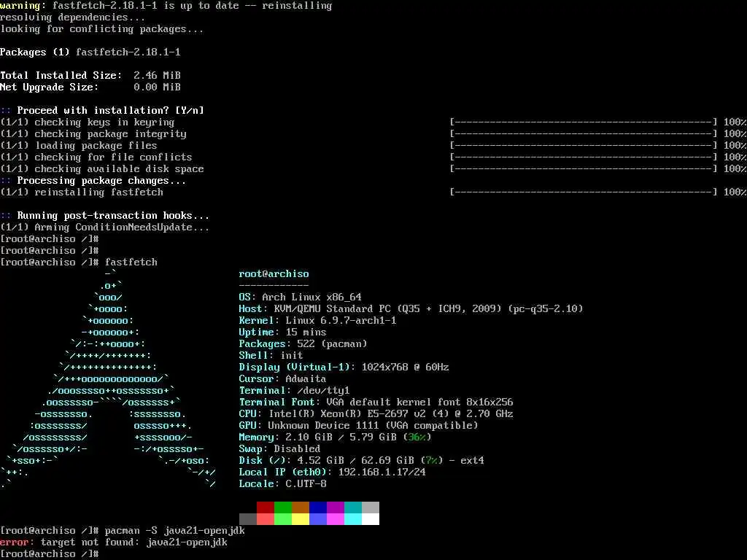Click the pure white color block
This screenshot has height=560, width=747.
point(371,519)
